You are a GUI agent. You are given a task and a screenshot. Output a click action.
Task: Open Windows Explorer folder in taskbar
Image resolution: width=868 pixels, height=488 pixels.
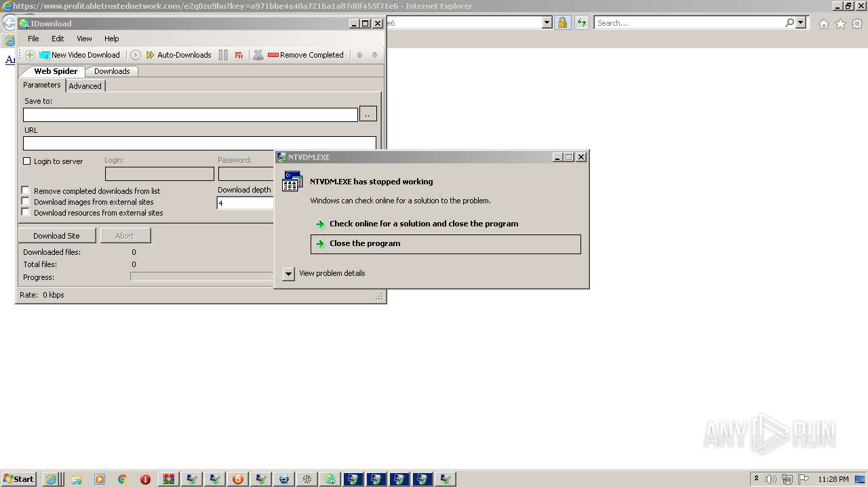pos(77,479)
